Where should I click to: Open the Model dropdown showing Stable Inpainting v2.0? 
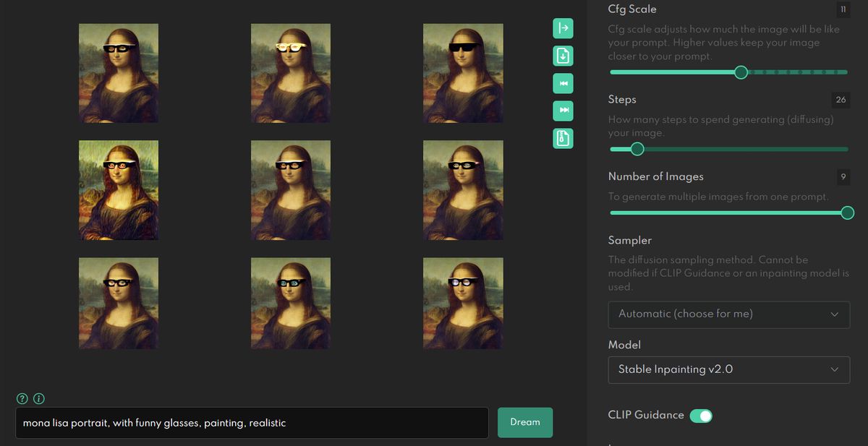(x=728, y=369)
